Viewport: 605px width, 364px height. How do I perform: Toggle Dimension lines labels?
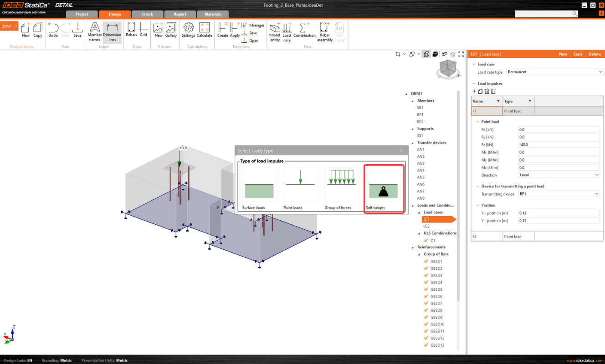[112, 32]
